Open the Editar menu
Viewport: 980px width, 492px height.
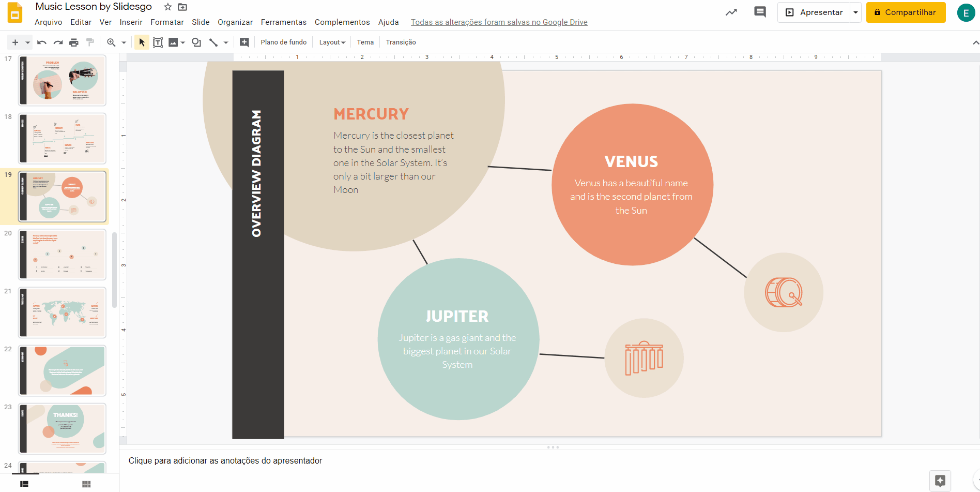[x=81, y=22]
